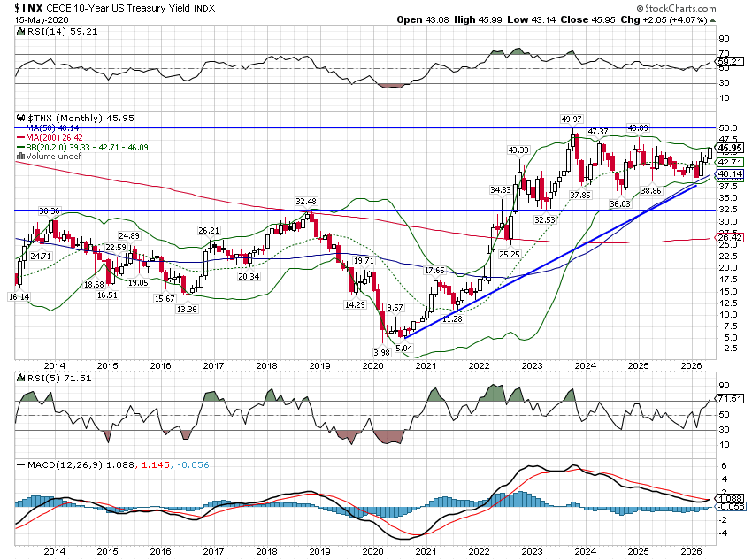The width and height of the screenshot is (752, 560).
Task: Click the Volume undef legend text
Action: click(54, 157)
